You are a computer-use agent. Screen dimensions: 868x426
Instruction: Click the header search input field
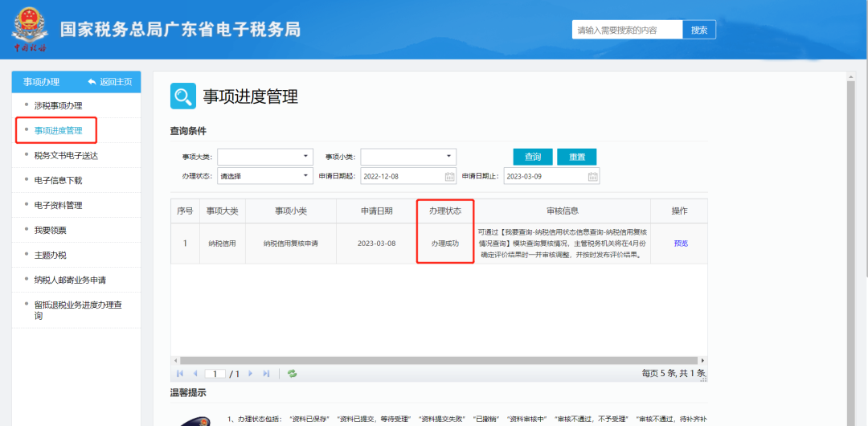[x=627, y=30]
